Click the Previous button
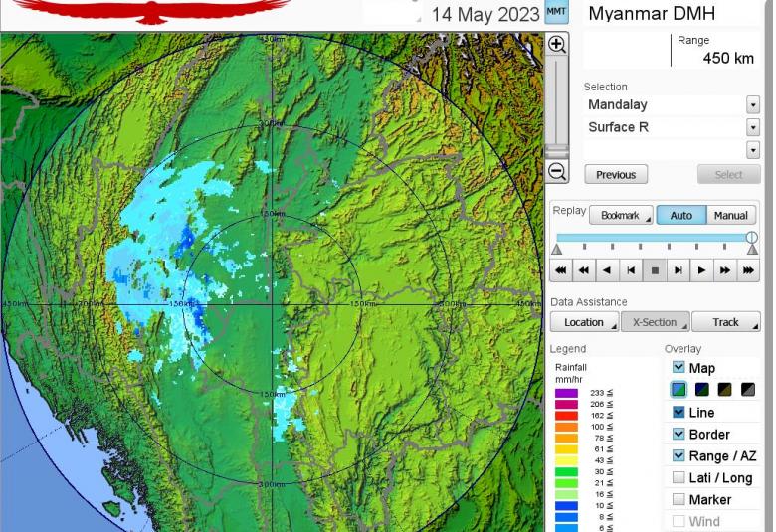The height and width of the screenshot is (532, 776). tap(616, 174)
